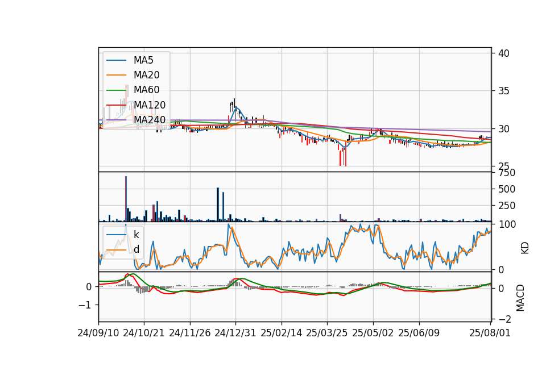546x392 pixels.
Task: Click the 35 price axis label
Action: [x=503, y=91]
